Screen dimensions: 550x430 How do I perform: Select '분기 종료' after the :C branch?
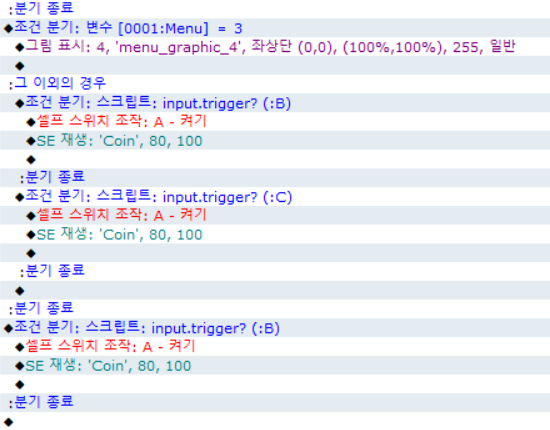275,271
